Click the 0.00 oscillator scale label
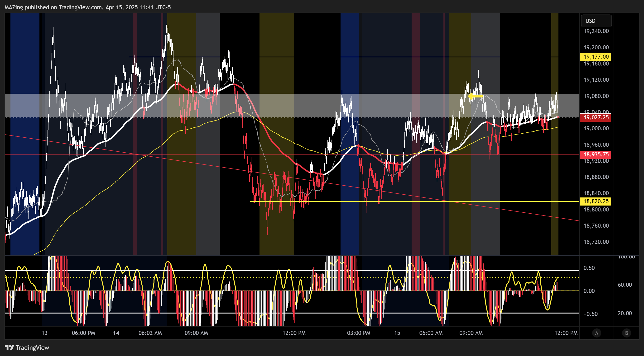The width and height of the screenshot is (644, 356). coord(589,291)
